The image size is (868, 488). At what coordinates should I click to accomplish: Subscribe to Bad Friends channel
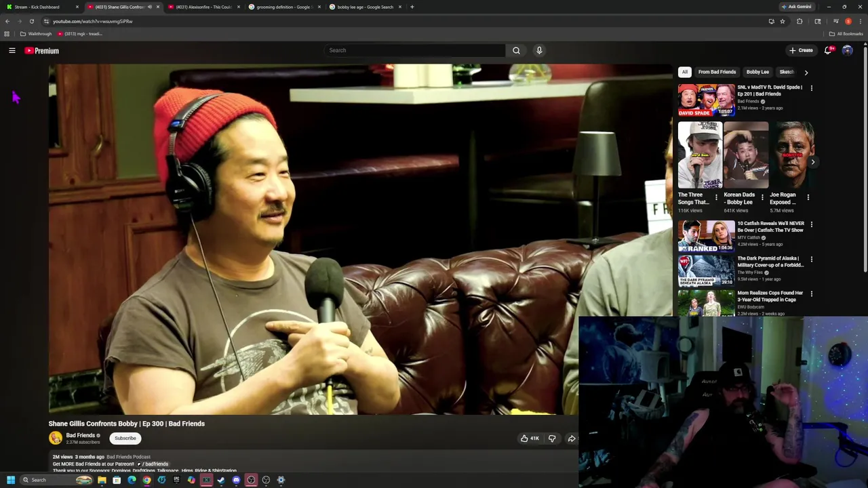pos(125,439)
